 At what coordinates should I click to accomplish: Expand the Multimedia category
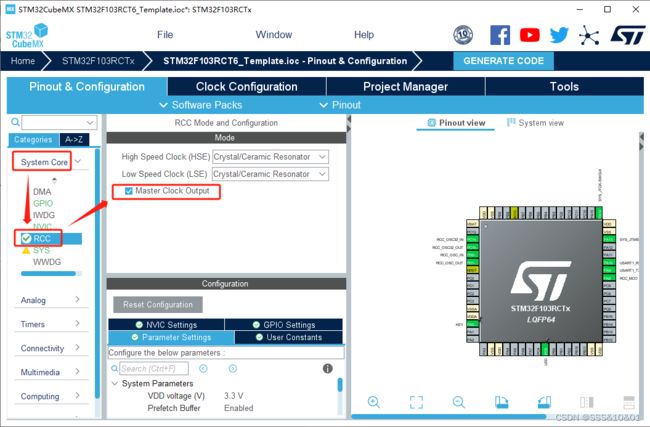pyautogui.click(x=78, y=371)
